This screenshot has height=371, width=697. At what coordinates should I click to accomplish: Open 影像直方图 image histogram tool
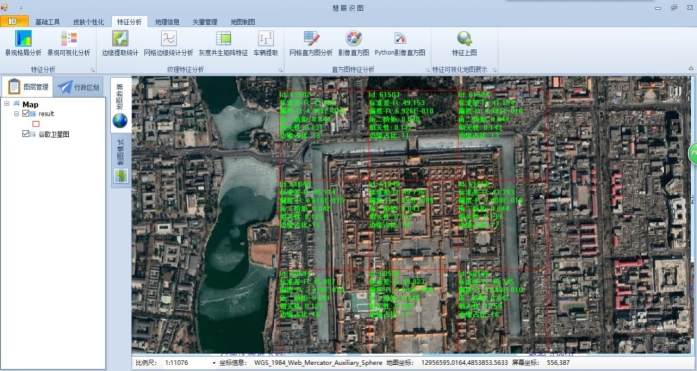[354, 43]
